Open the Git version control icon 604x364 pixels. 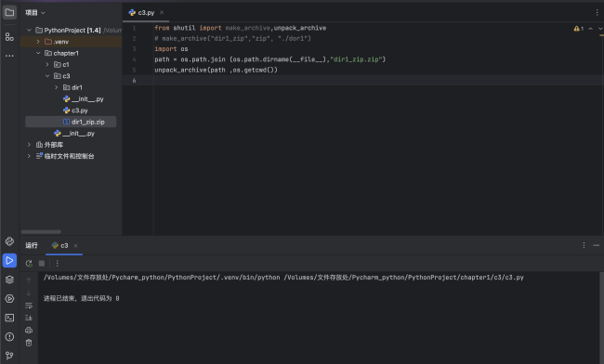coord(9,355)
